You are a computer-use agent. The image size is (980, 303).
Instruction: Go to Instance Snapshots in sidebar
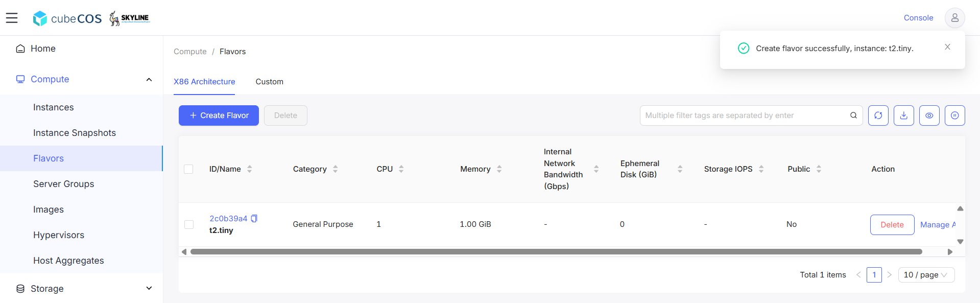[x=75, y=133]
